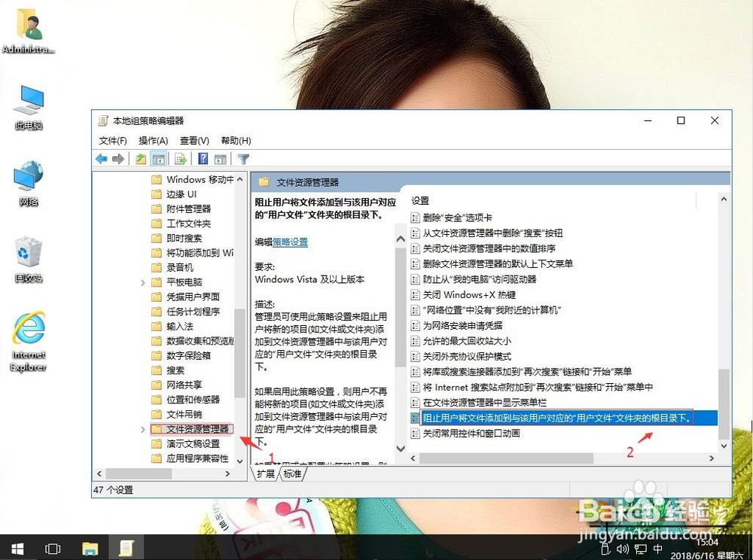753x560 pixels.
Task: Select 搜索 in the console tree
Action: (x=174, y=370)
